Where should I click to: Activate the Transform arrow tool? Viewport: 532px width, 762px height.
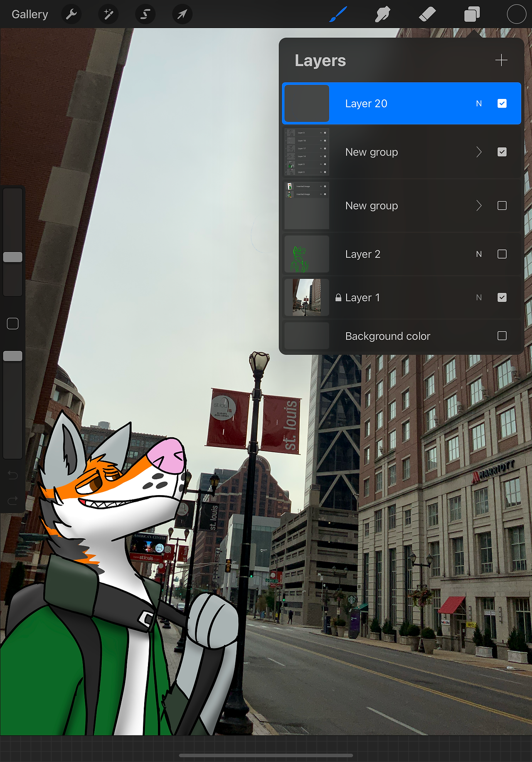click(x=182, y=15)
